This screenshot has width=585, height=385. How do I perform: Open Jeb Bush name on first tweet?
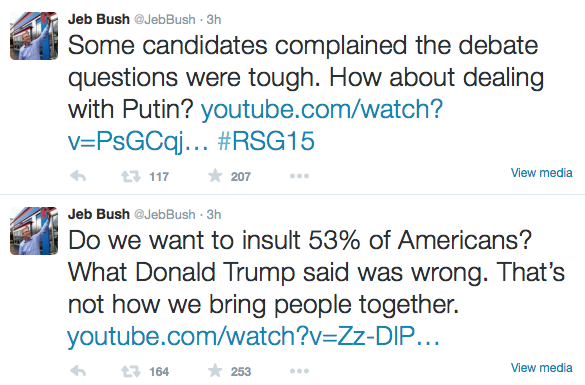point(98,19)
